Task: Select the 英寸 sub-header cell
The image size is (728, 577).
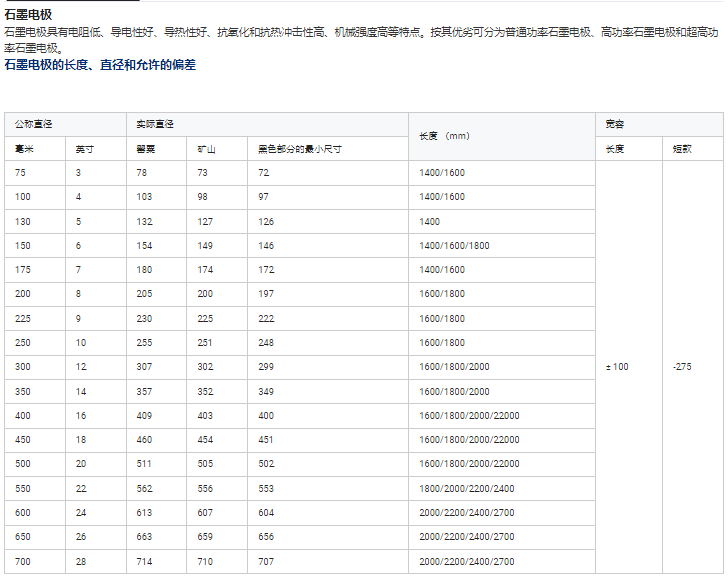Action: (85, 149)
